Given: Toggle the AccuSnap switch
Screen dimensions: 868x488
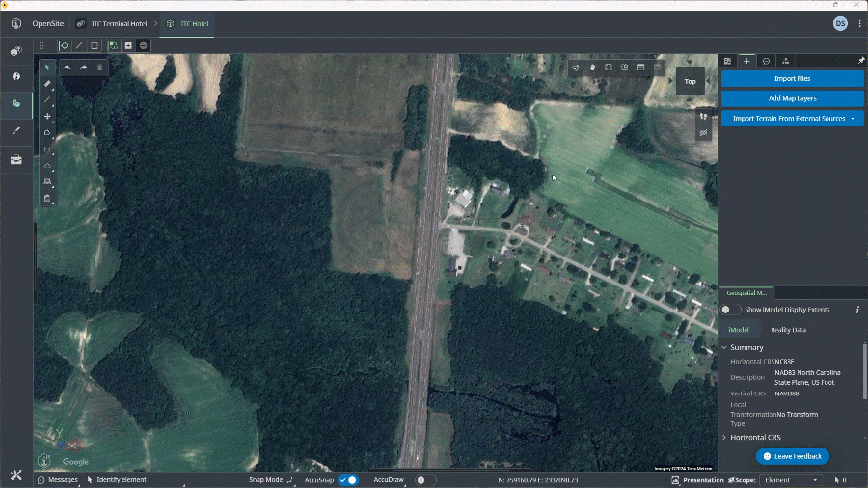Looking at the screenshot, I should coord(347,479).
